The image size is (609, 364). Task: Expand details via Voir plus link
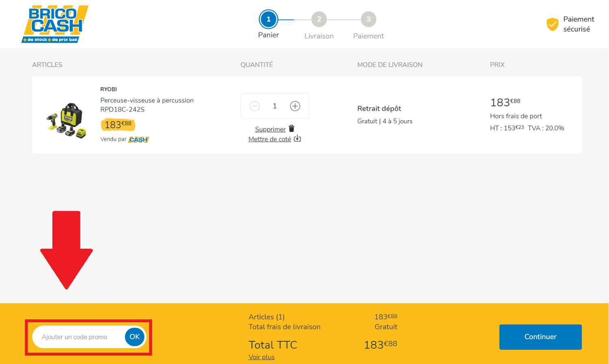(261, 357)
